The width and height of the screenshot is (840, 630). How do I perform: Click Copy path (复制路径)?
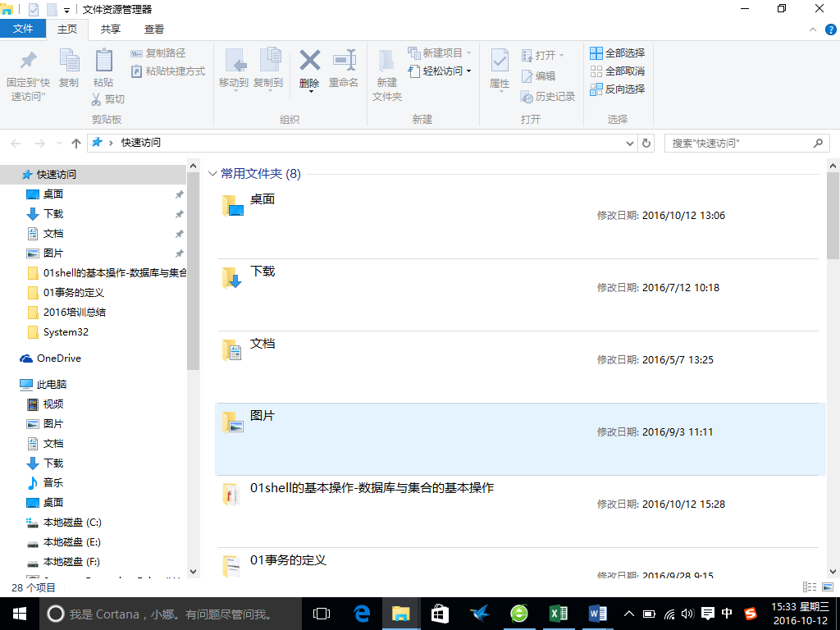point(158,53)
